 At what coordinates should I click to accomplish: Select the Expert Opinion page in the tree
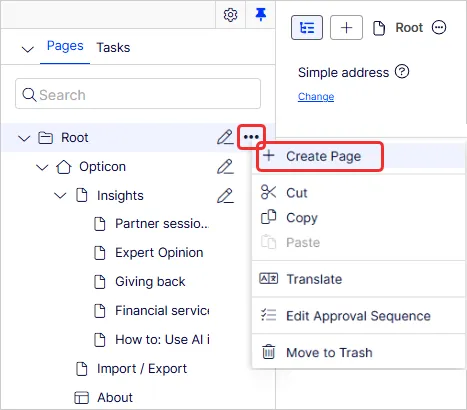[159, 253]
